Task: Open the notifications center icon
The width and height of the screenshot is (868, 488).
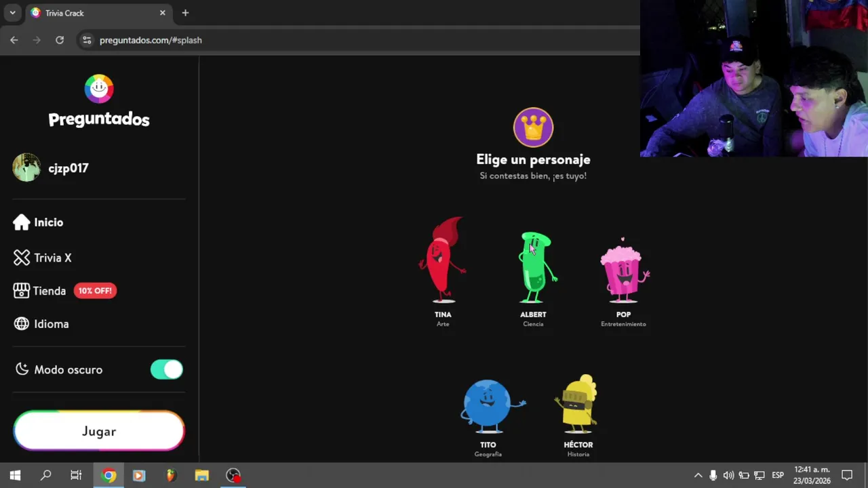Action: tap(847, 475)
